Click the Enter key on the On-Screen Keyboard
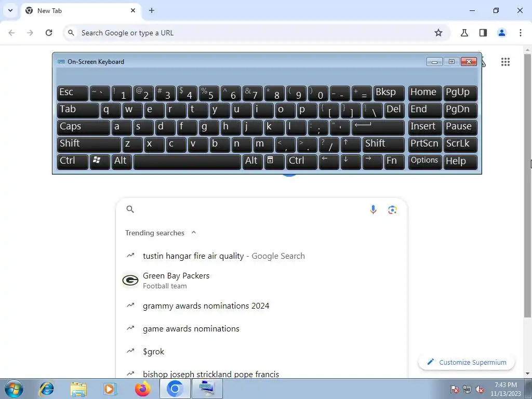The height and width of the screenshot is (399, 532). click(378, 127)
